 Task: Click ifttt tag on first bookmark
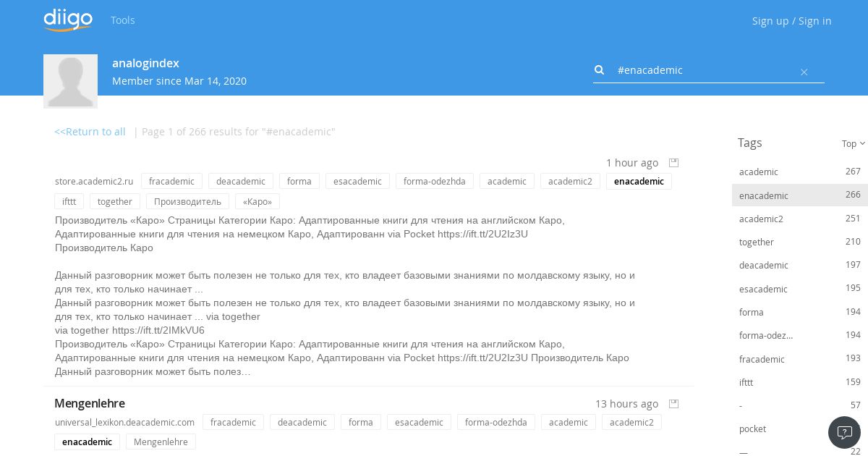click(69, 201)
